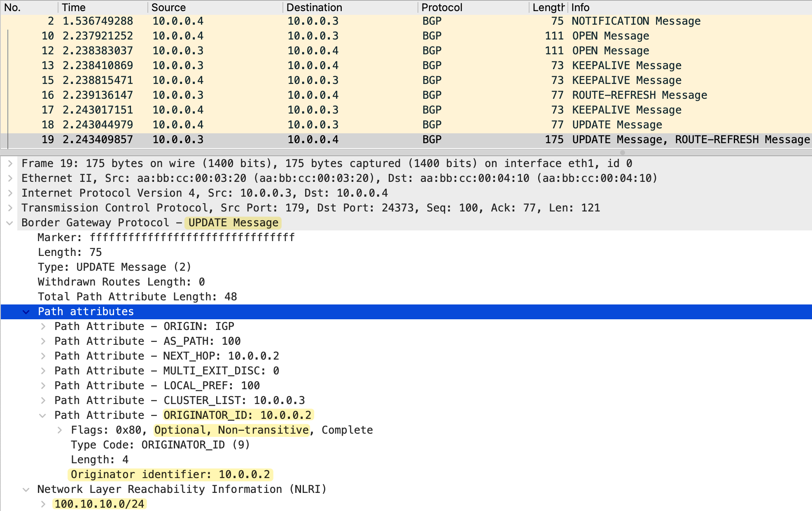The width and height of the screenshot is (812, 511).
Task: Expand the Ethernet II section
Action: [x=10, y=178]
